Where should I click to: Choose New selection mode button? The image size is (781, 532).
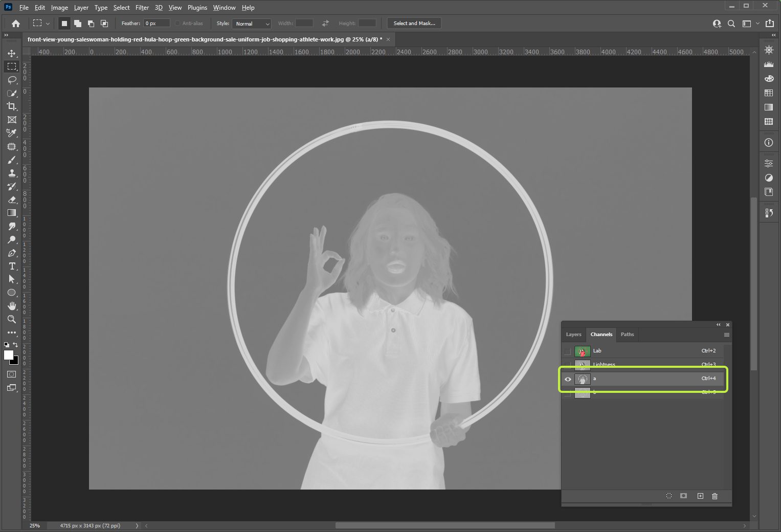pos(64,24)
